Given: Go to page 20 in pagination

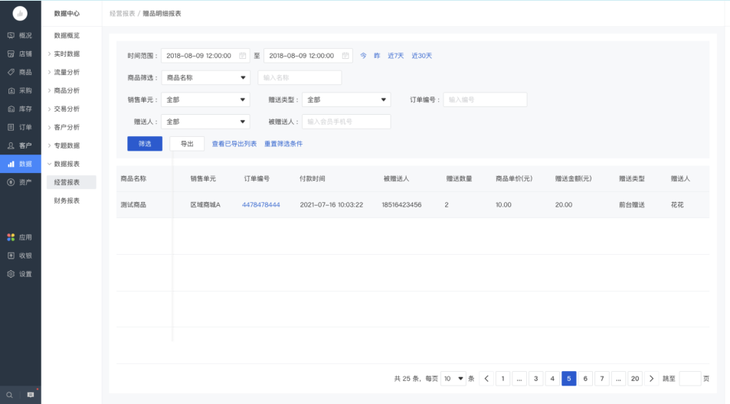Looking at the screenshot, I should coord(635,378).
